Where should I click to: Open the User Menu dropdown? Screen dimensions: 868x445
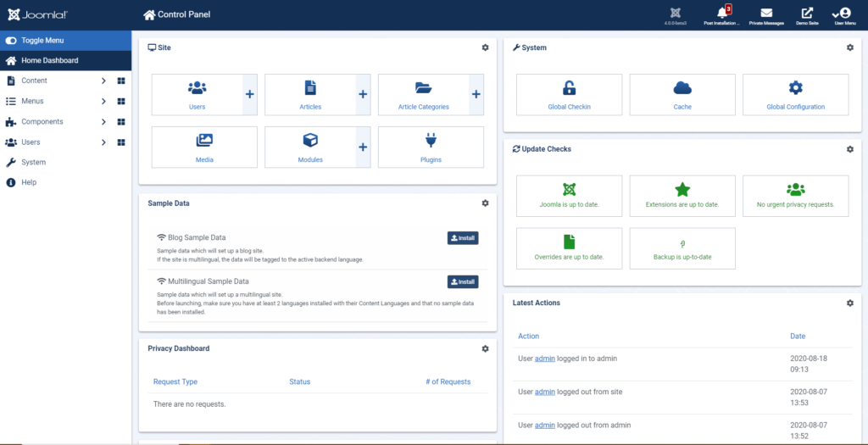[844, 15]
